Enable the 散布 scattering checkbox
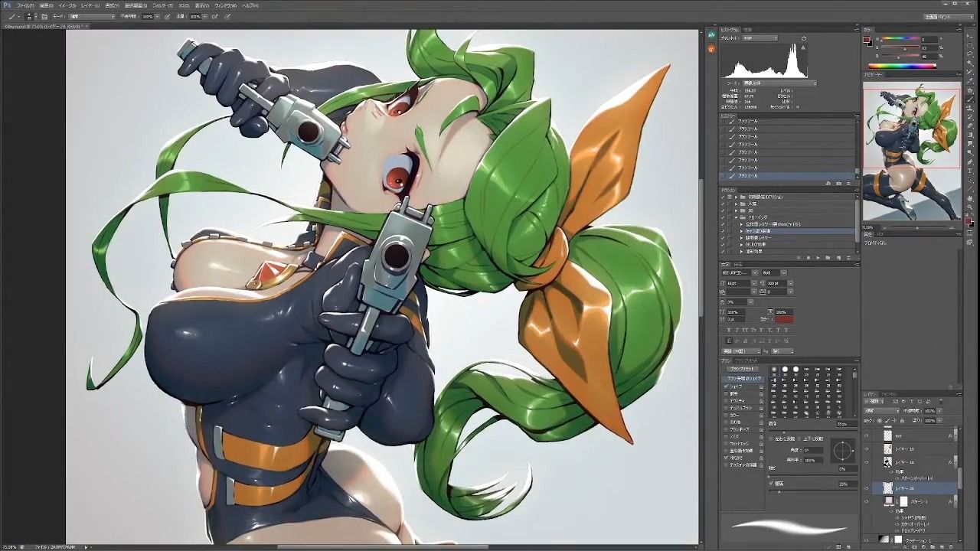The height and width of the screenshot is (551, 980). point(726,393)
